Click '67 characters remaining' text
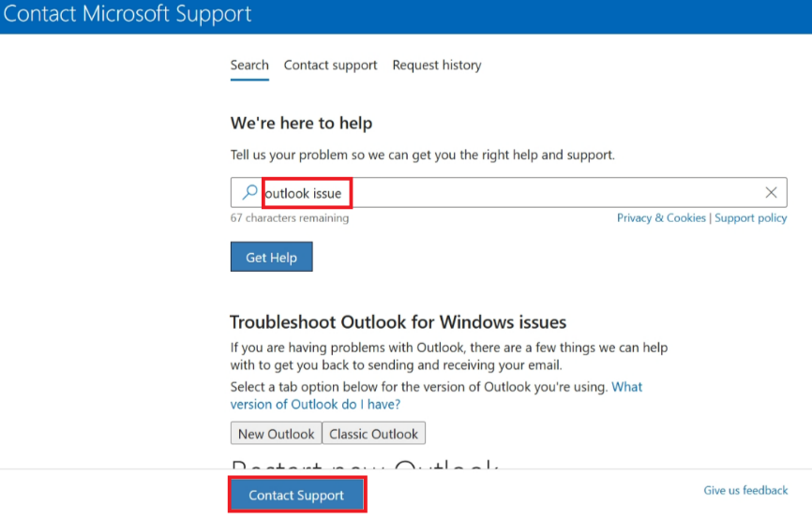The image size is (812, 520). pyautogui.click(x=290, y=217)
